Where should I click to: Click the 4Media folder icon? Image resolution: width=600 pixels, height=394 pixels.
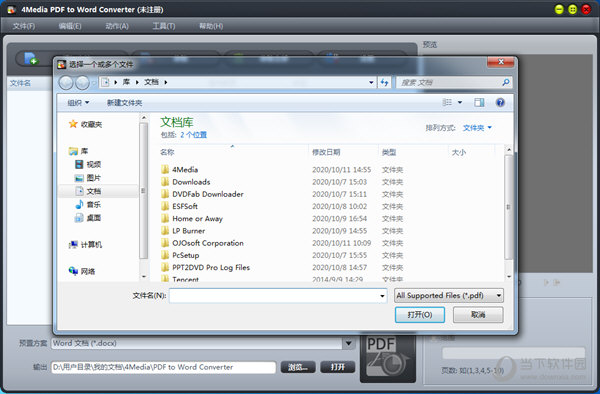click(165, 169)
